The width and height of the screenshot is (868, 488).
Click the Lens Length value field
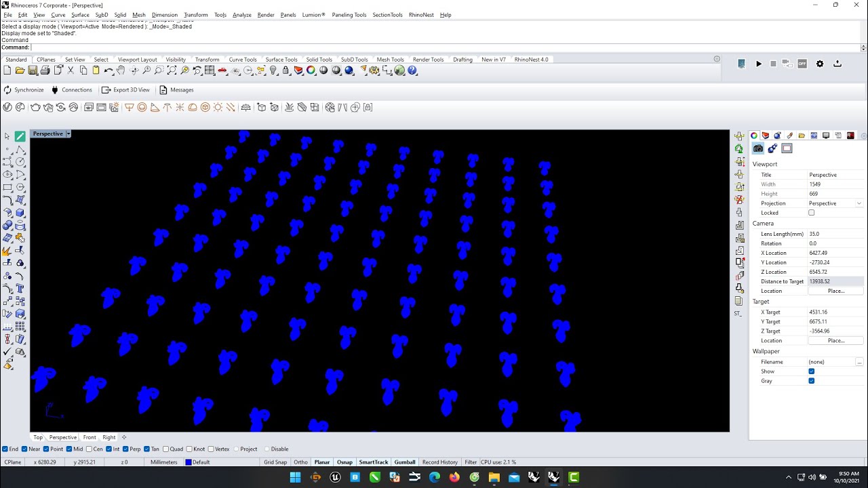[836, 234]
